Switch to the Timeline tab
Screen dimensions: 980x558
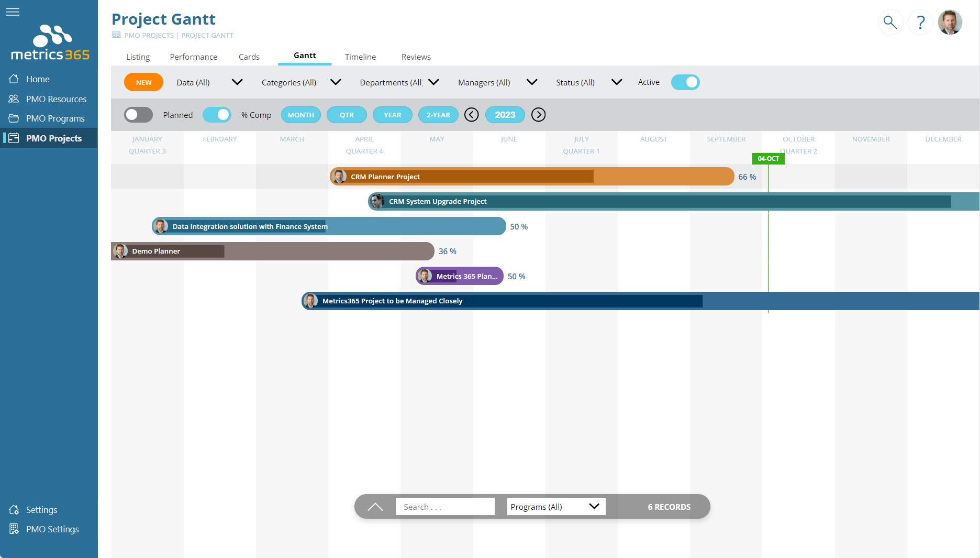point(360,57)
